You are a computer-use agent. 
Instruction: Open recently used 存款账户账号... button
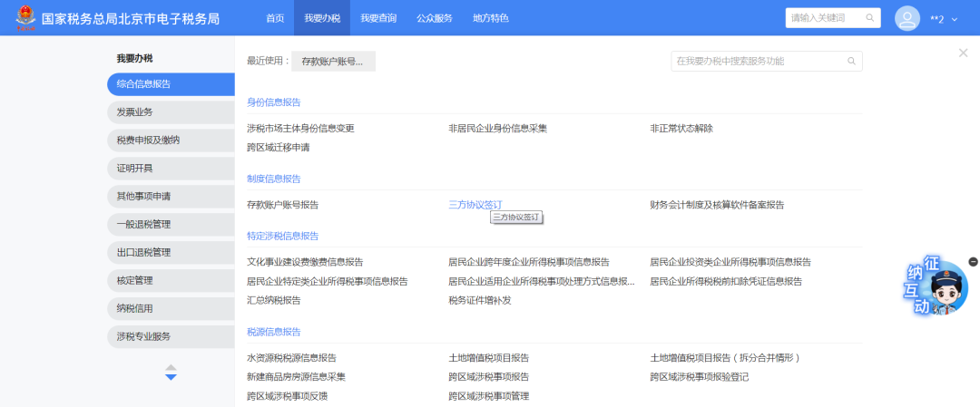point(333,61)
